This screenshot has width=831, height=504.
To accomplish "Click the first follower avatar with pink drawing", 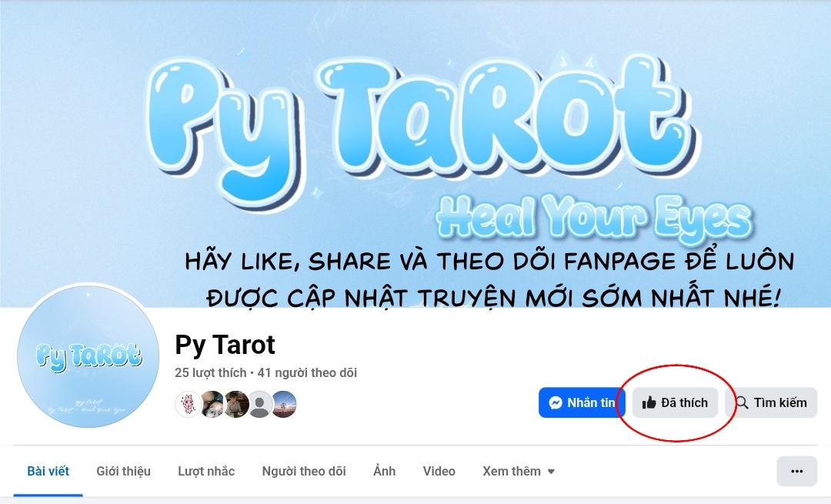I will [189, 405].
